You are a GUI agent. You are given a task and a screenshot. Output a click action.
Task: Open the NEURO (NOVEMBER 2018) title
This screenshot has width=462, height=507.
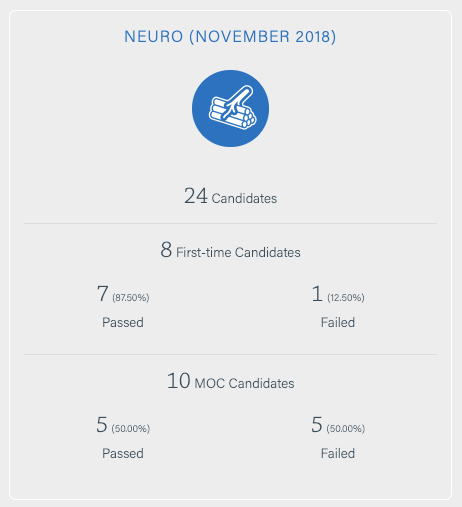(230, 37)
